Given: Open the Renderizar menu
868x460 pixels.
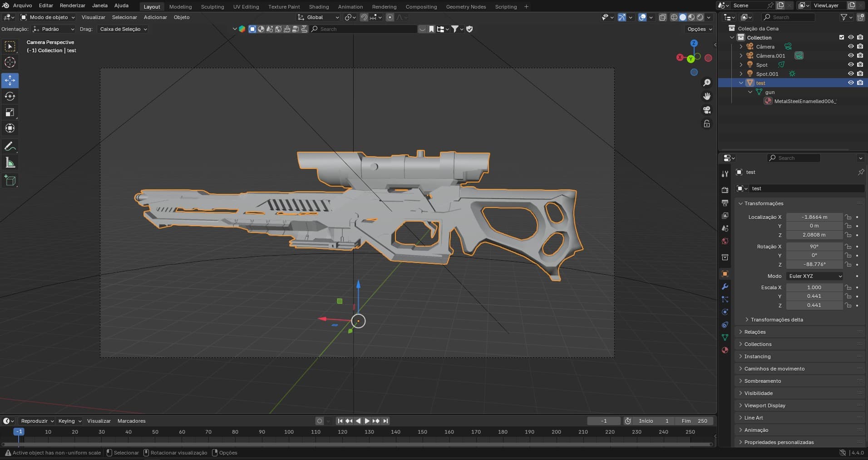Looking at the screenshot, I should pos(73,5).
